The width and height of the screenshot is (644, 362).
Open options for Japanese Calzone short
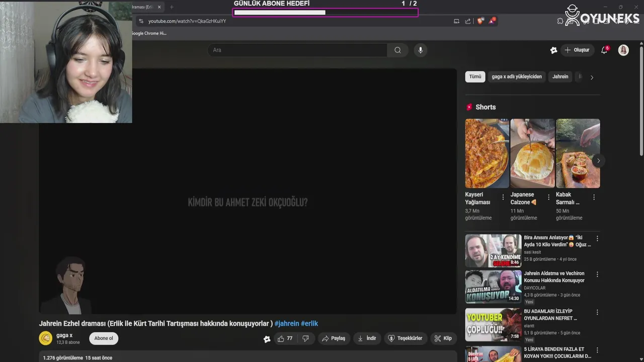[548, 198]
